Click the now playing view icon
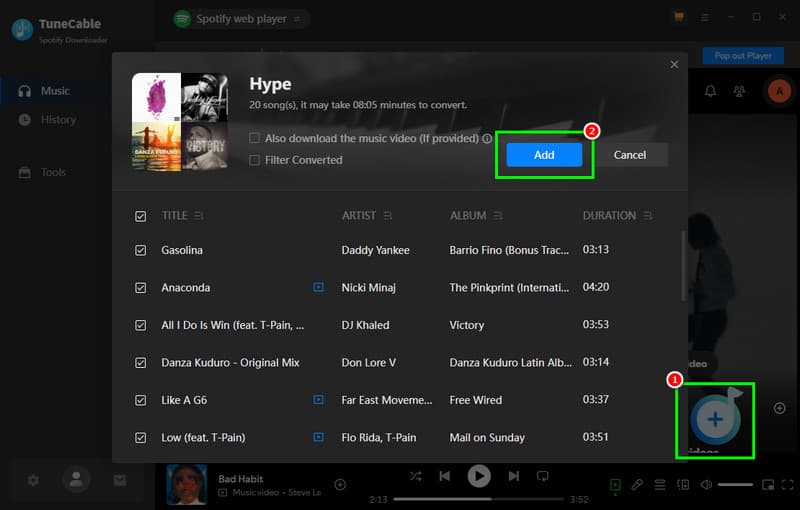The height and width of the screenshot is (510, 800). coord(615,484)
